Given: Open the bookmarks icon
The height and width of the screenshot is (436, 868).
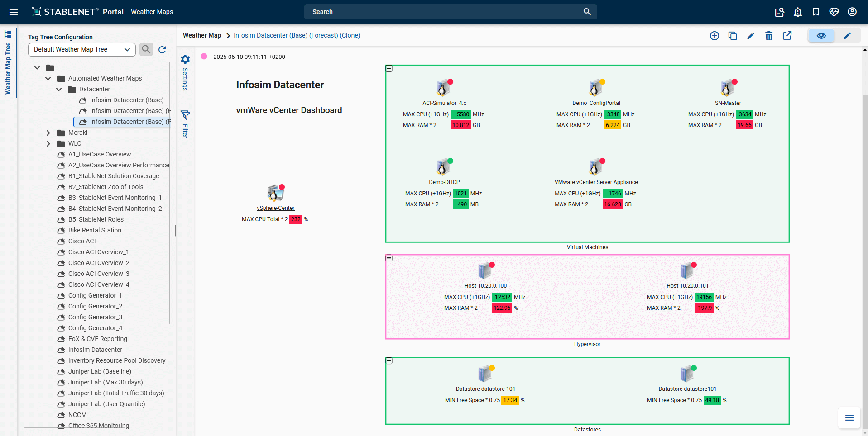Looking at the screenshot, I should click(816, 12).
